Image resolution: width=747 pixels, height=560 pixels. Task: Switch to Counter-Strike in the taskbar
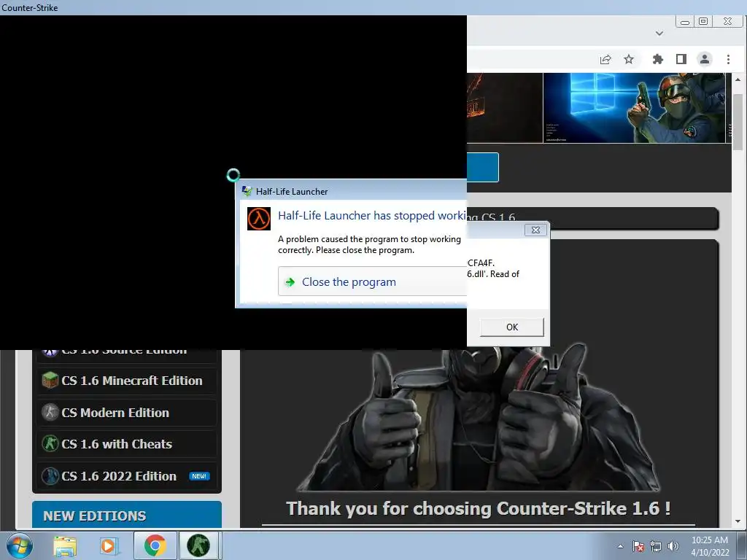[x=198, y=545]
